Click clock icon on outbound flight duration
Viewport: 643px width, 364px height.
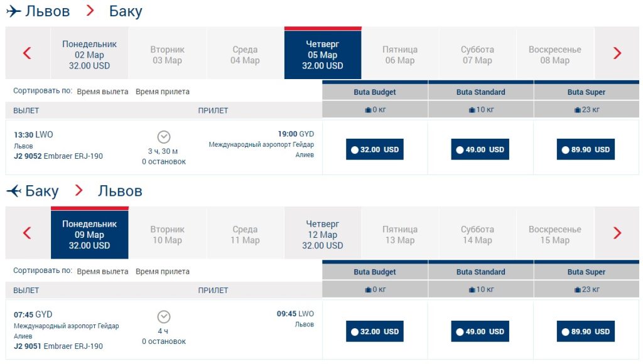pyautogui.click(x=164, y=137)
